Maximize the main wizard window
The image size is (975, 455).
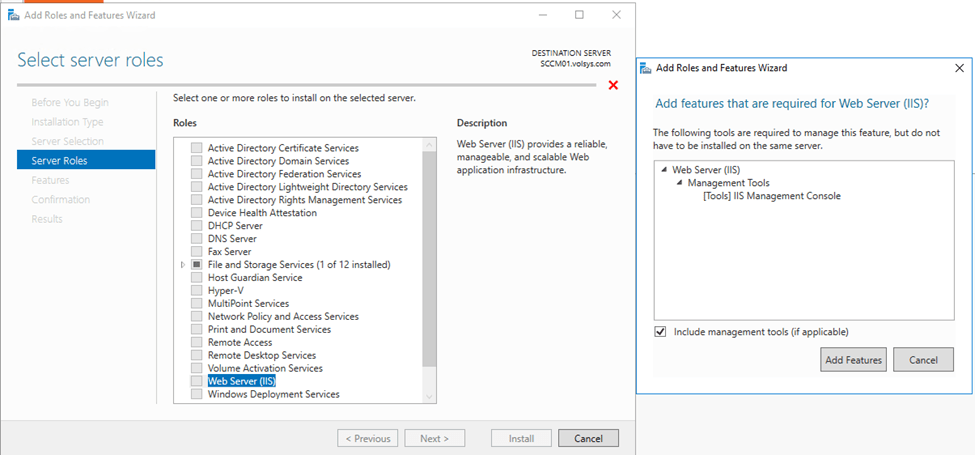coord(579,15)
